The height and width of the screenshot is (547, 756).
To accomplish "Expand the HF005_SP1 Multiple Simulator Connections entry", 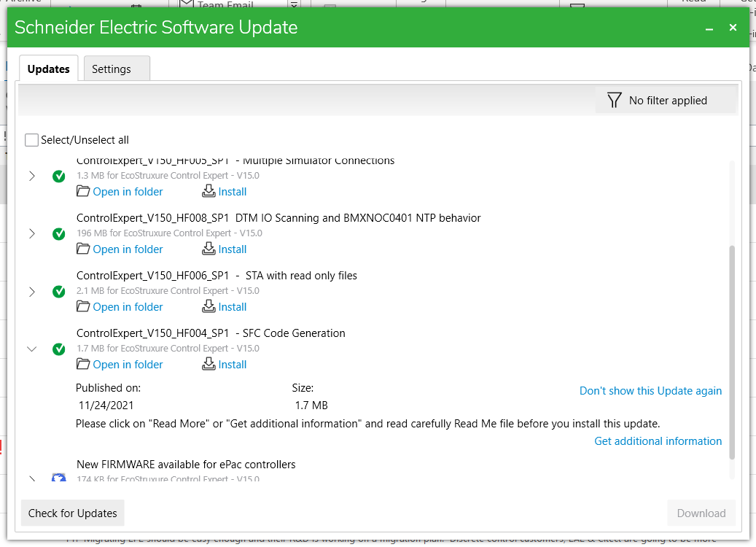I will pos(32,176).
